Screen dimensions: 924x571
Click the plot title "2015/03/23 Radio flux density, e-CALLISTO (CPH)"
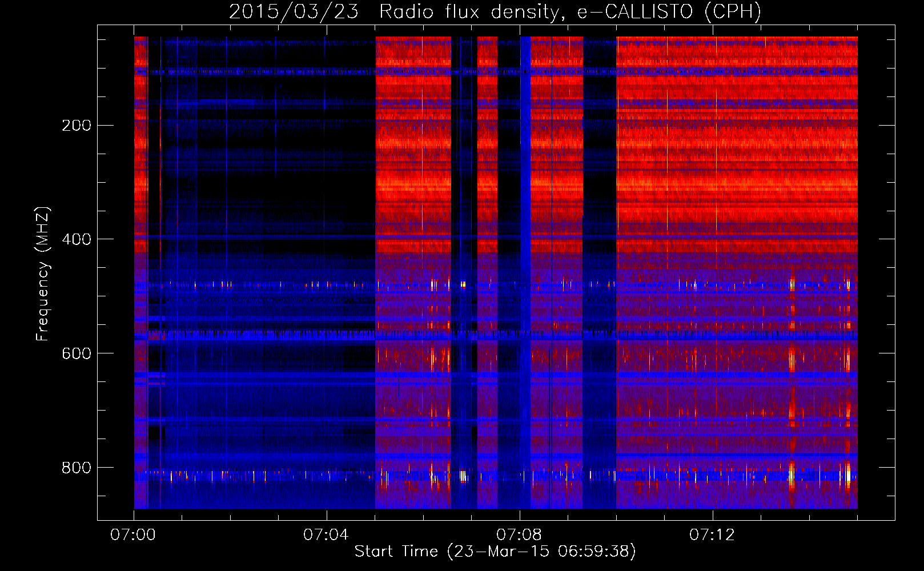pyautogui.click(x=495, y=11)
